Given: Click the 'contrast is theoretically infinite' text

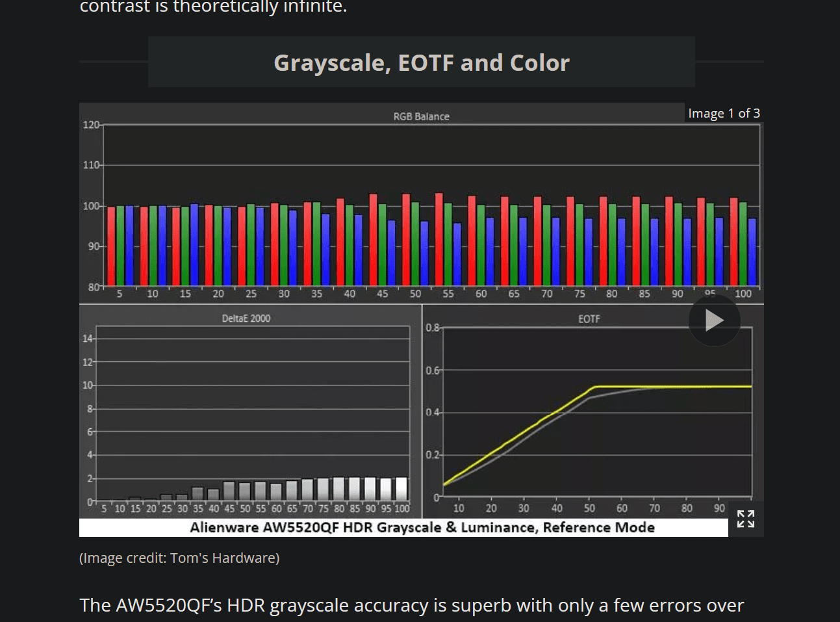Looking at the screenshot, I should pyautogui.click(x=213, y=6).
